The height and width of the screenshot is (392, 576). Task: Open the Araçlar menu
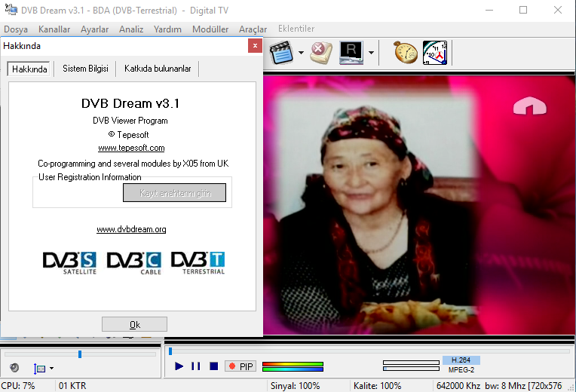pyautogui.click(x=253, y=29)
